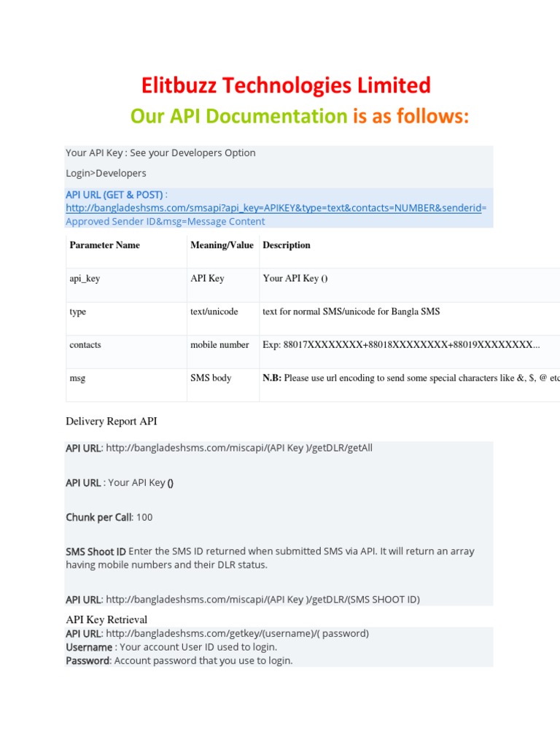This screenshot has height=747, width=560.
Task: Select the 'Login>Developers' text
Action: coord(106,174)
